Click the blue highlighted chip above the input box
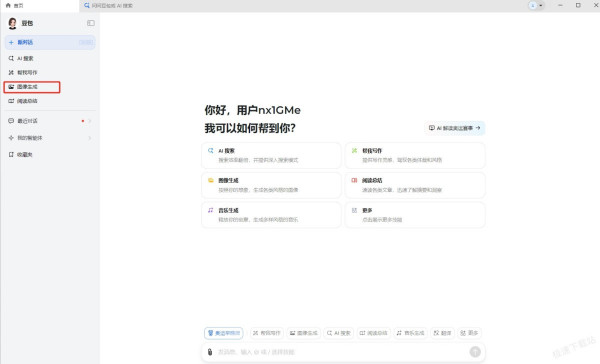600x364 pixels. pyautogui.click(x=224, y=333)
